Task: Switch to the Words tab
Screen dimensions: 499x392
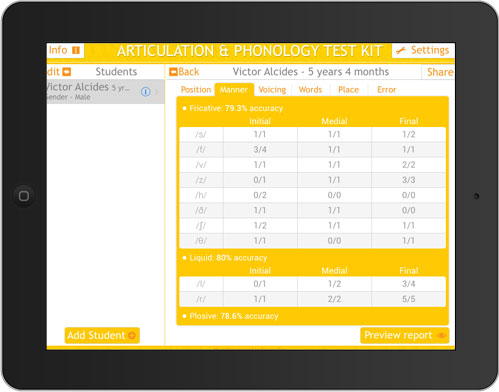Action: click(310, 90)
